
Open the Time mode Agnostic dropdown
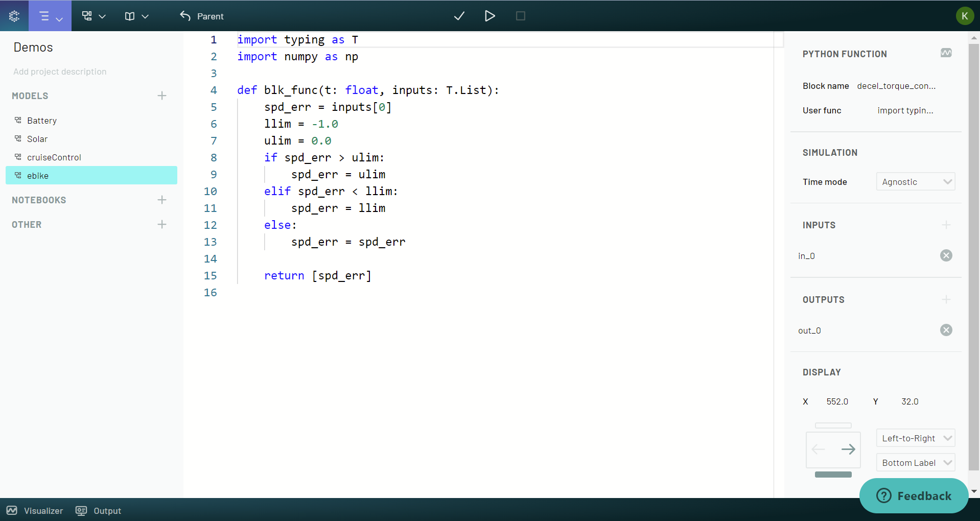(x=915, y=181)
